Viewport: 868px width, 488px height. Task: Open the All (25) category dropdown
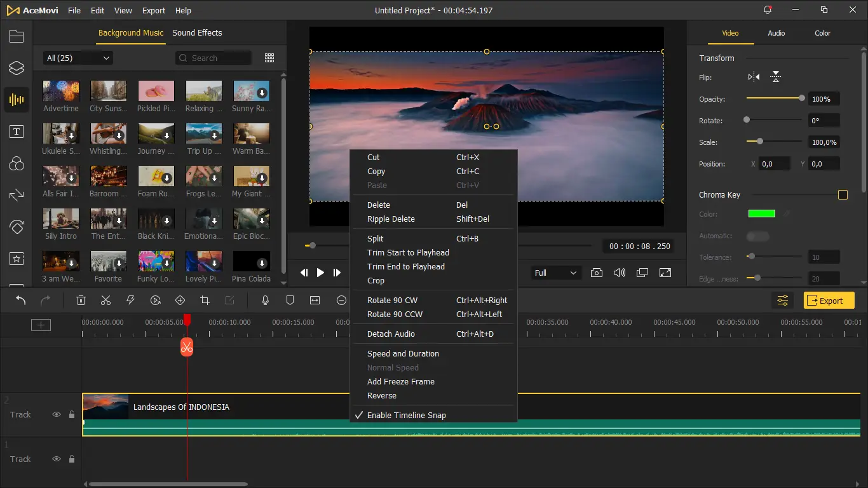click(x=78, y=58)
